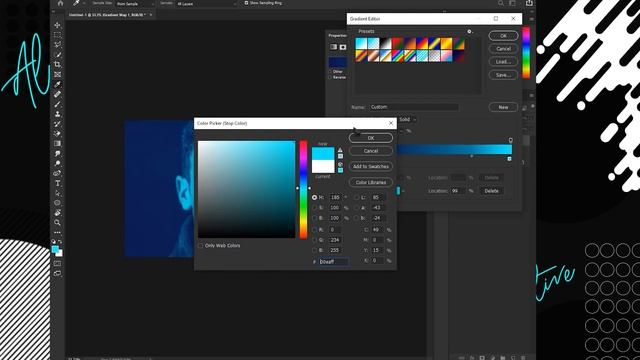Click the out-of-gamut warning triangle
This screenshot has width=640, height=360.
pyautogui.click(x=340, y=150)
